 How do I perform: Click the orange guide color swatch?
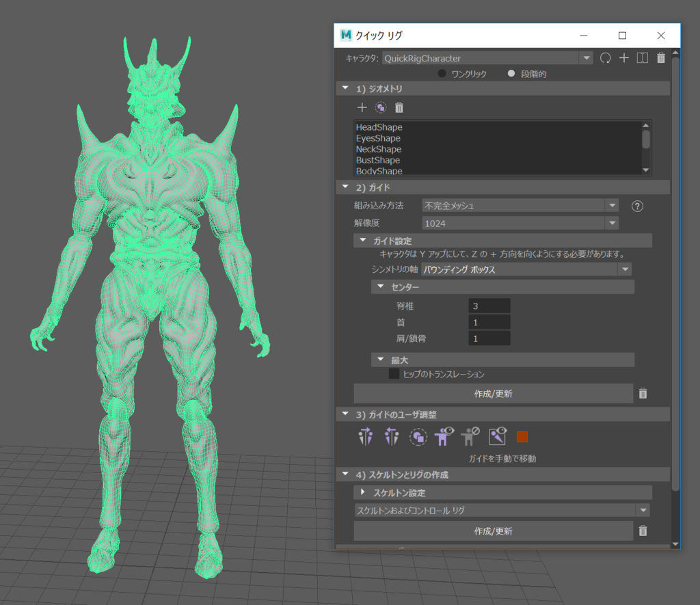point(523,436)
